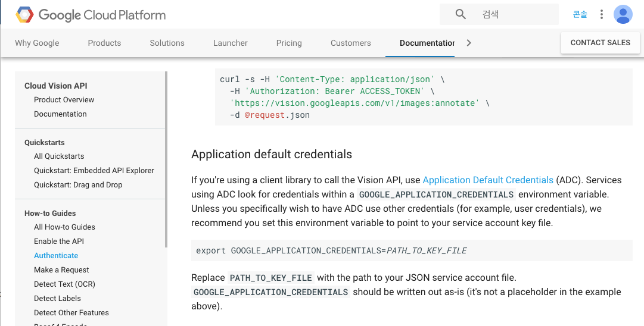Click the Cloud Vision API sidebar heading
This screenshot has width=644, height=326.
click(56, 86)
